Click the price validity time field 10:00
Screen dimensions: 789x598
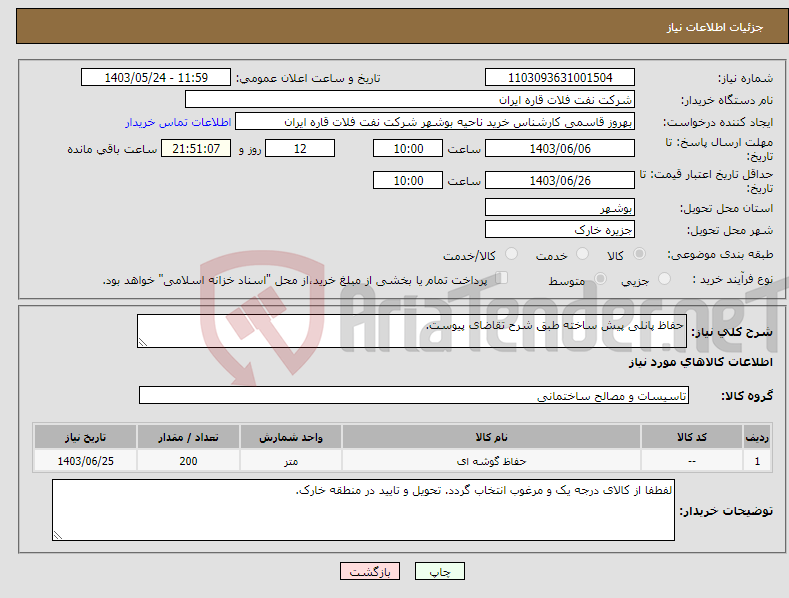coord(408,180)
